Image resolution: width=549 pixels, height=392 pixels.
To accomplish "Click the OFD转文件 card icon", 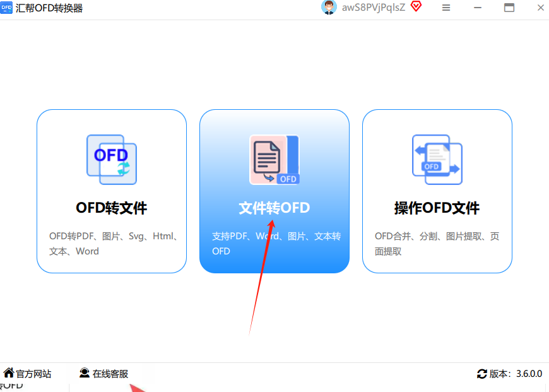I will point(112,160).
